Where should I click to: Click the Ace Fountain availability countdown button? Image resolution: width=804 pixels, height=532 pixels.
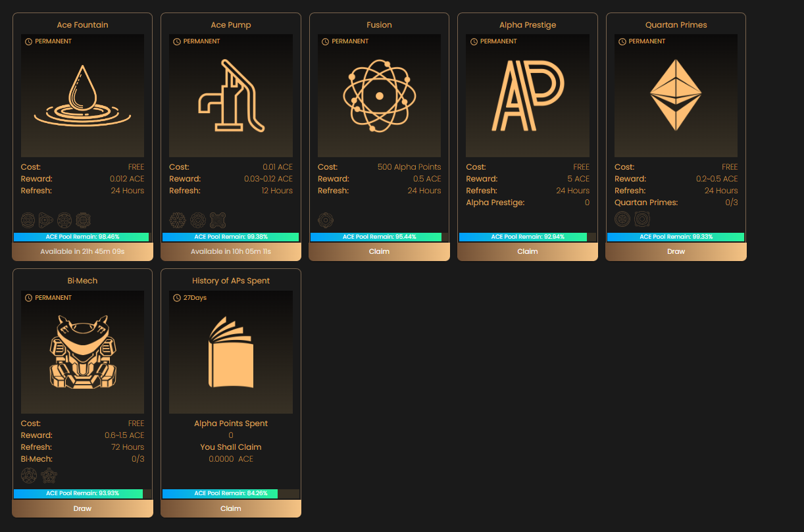[82, 251]
